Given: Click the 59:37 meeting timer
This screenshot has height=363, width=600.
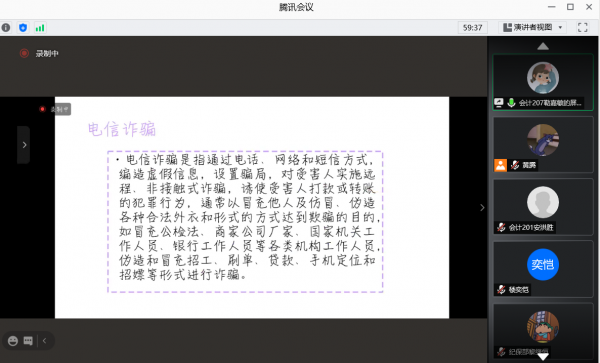Looking at the screenshot, I should 473,28.
